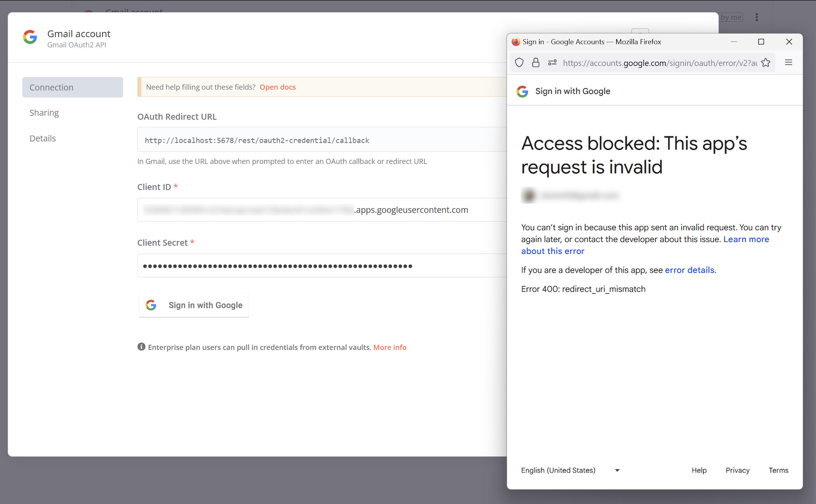Switch to the Sharing tab
This screenshot has height=504, width=816.
(44, 113)
